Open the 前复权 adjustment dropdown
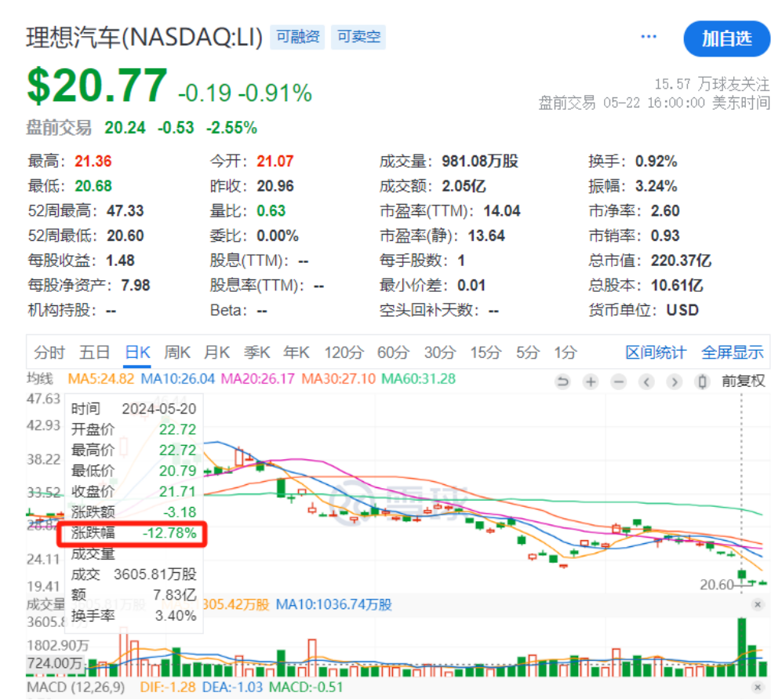 (x=743, y=382)
